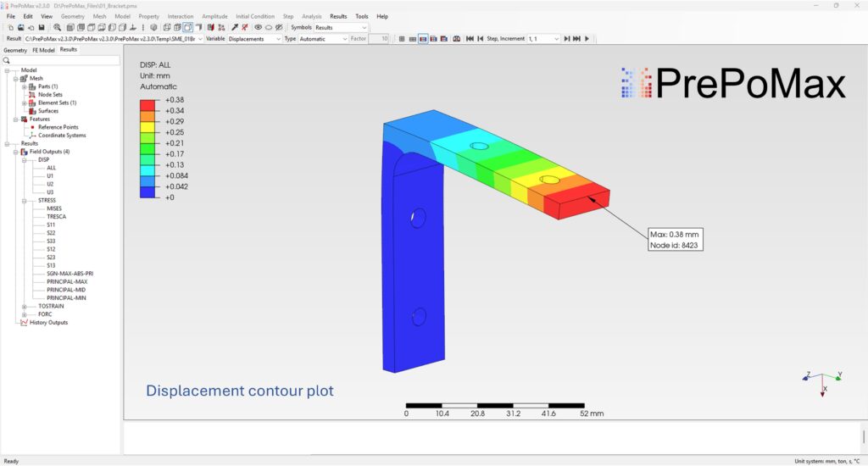The width and height of the screenshot is (868, 466).
Task: Select MISES under STRESS outputs
Action: 54,208
